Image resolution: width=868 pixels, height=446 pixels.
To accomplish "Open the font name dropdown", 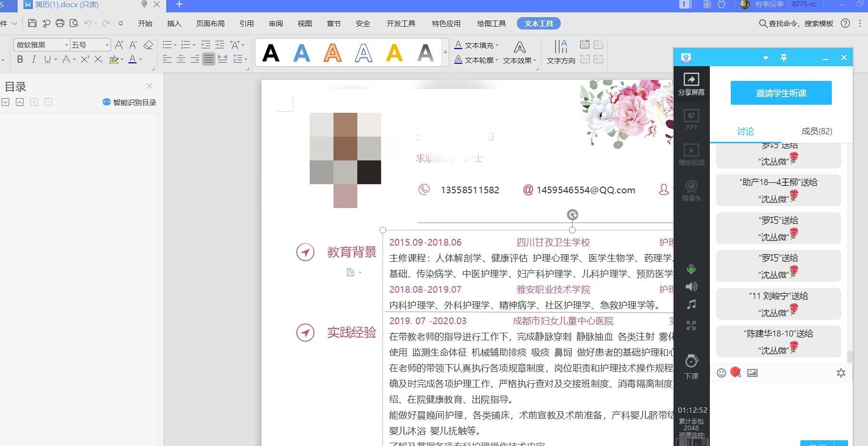I will [66, 45].
